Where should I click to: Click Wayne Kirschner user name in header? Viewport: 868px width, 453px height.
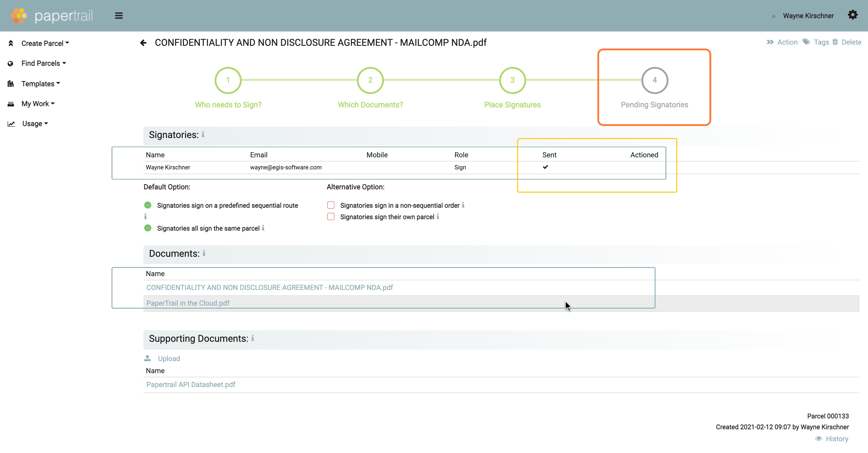(x=808, y=16)
